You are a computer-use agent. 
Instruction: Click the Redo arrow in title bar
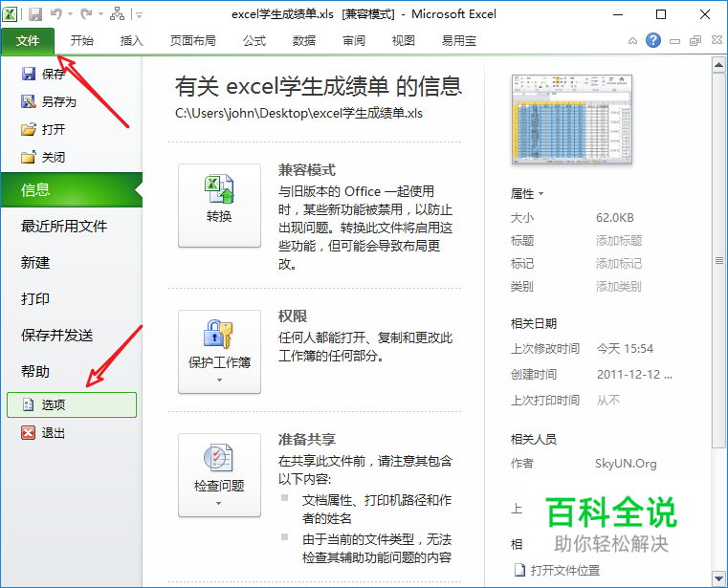(x=86, y=14)
